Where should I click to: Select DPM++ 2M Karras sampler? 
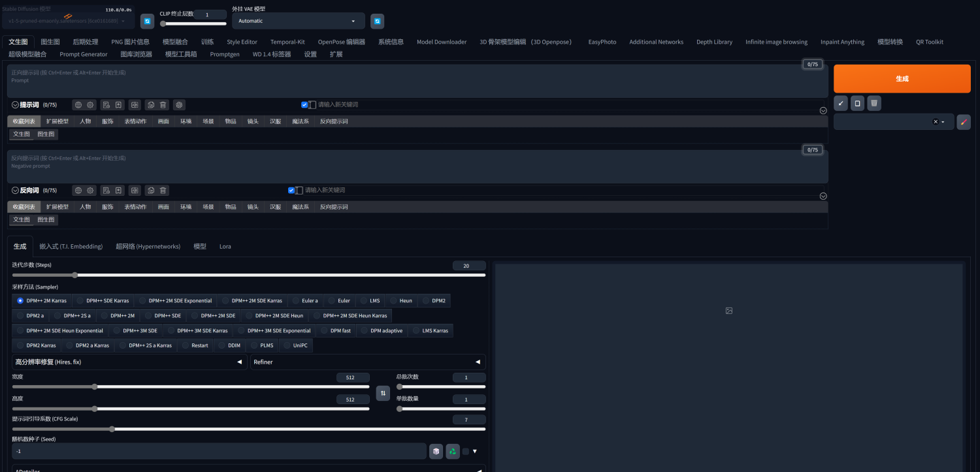[x=42, y=301]
